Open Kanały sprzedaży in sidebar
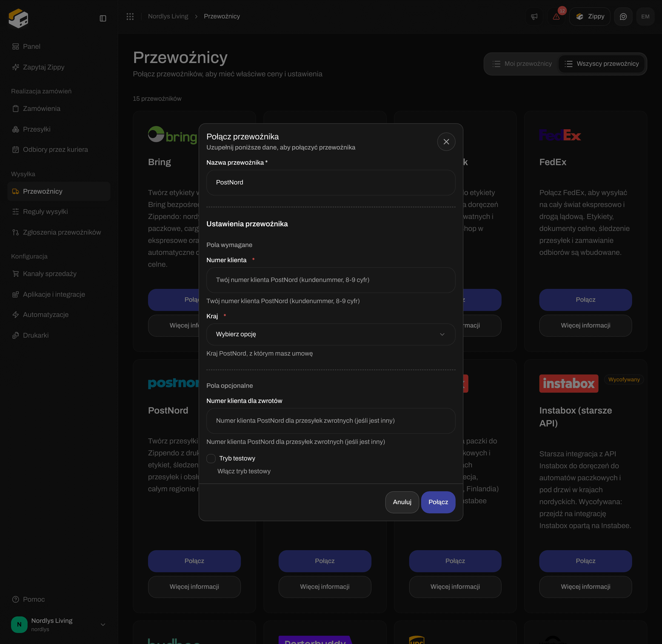Image resolution: width=662 pixels, height=644 pixels. pyautogui.click(x=59, y=274)
